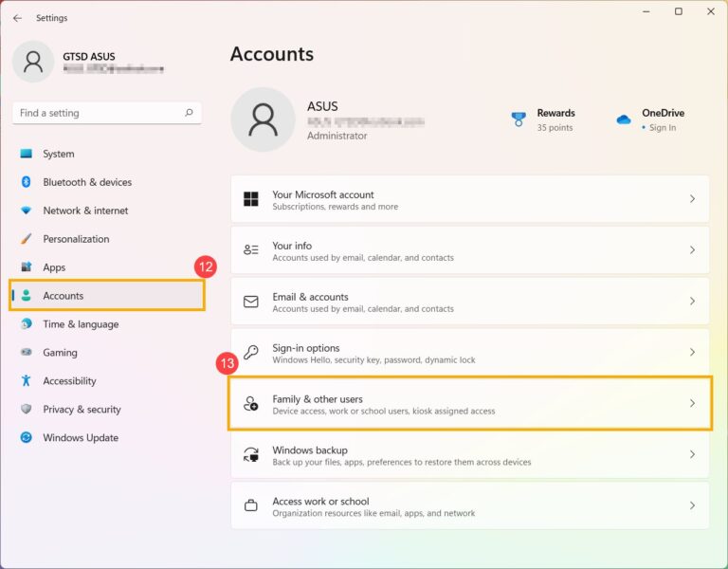Click the back arrow in Settings header

(x=17, y=18)
